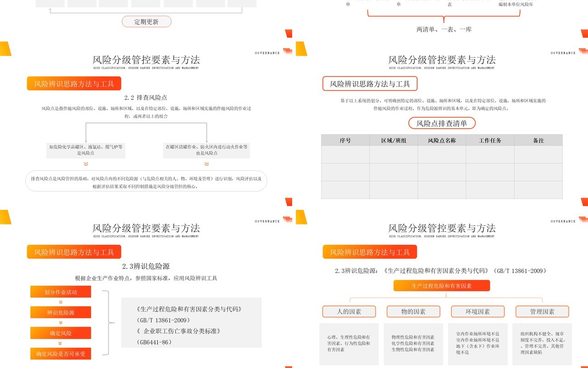Select the 区域/班组 table header
Viewport: 588px width, 368px height.
[394, 140]
